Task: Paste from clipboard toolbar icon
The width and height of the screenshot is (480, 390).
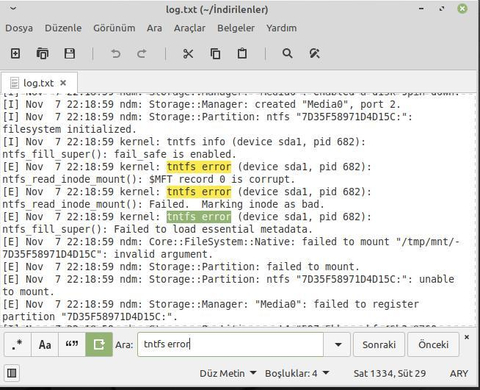Action: tap(242, 53)
